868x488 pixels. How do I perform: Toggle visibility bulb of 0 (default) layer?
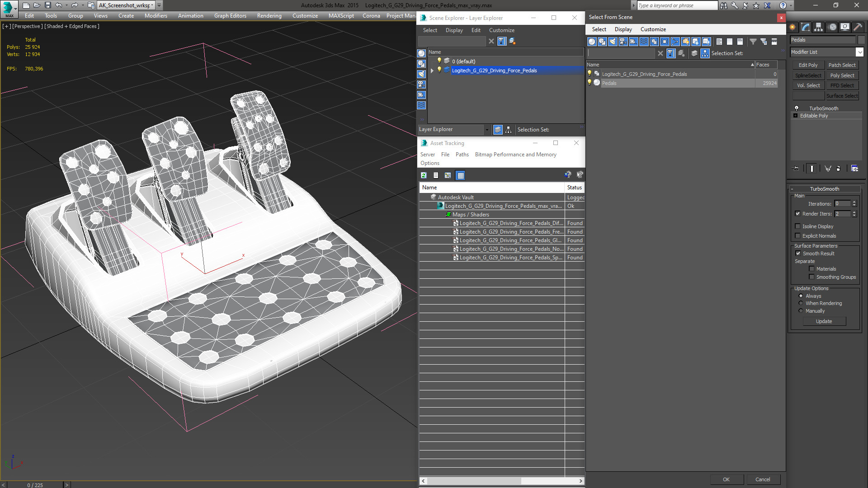point(439,61)
